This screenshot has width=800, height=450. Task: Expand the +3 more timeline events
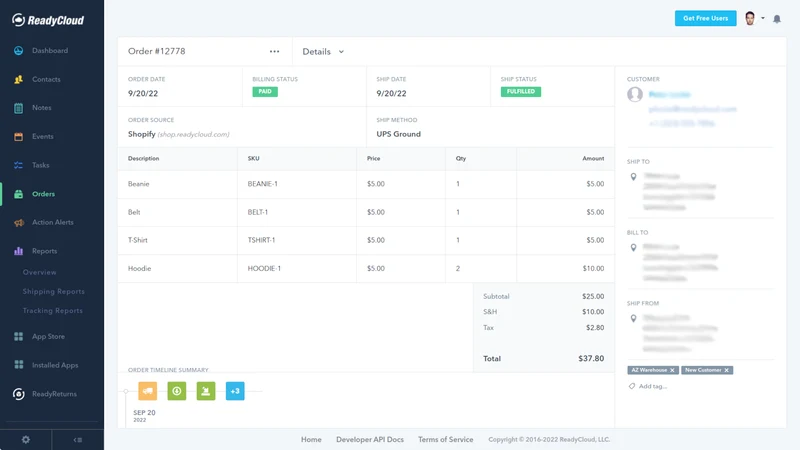coord(235,391)
